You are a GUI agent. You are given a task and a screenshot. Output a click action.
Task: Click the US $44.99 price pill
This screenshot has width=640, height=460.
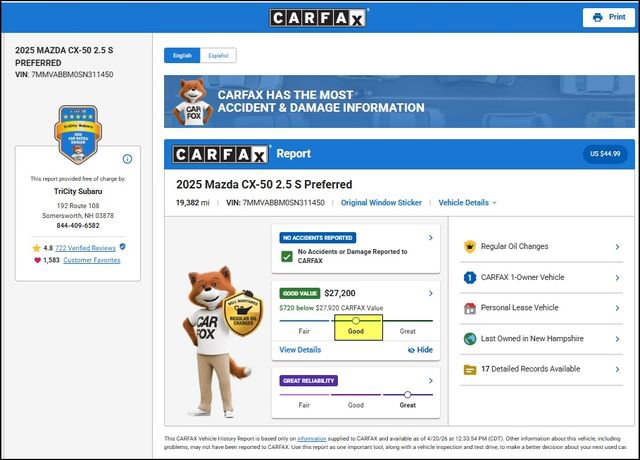(x=605, y=154)
